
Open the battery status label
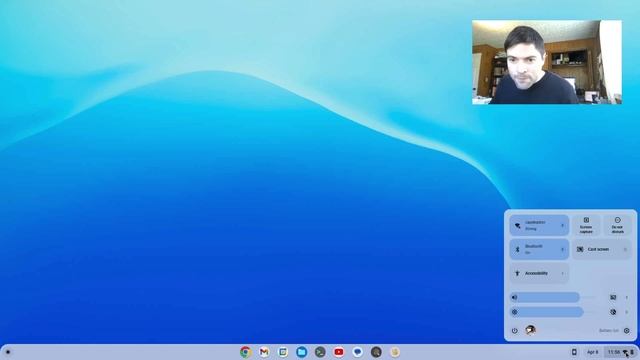click(609, 331)
